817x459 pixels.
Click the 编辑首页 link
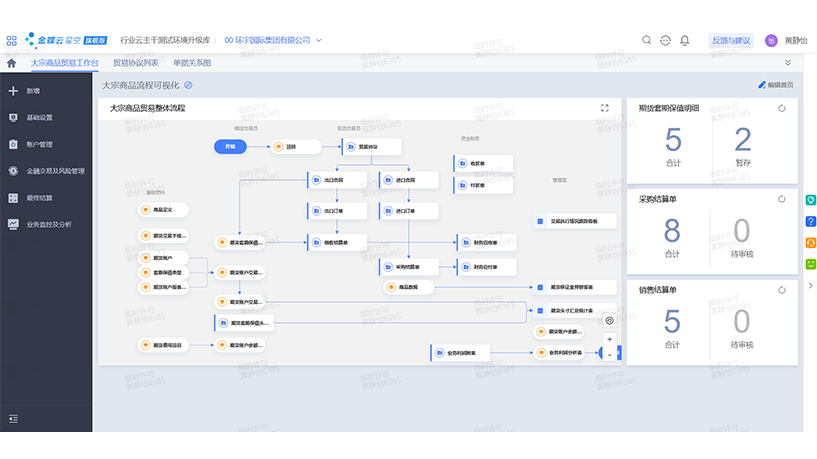click(776, 85)
